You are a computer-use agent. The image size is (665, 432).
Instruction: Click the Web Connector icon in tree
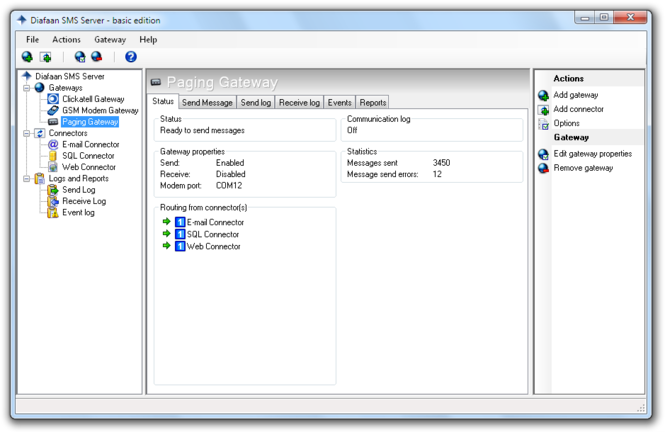click(x=53, y=167)
